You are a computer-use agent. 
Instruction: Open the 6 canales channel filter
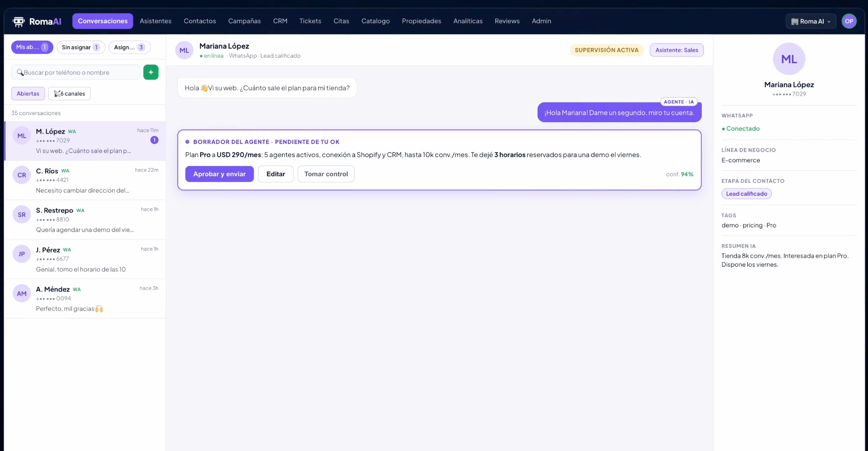(x=70, y=93)
